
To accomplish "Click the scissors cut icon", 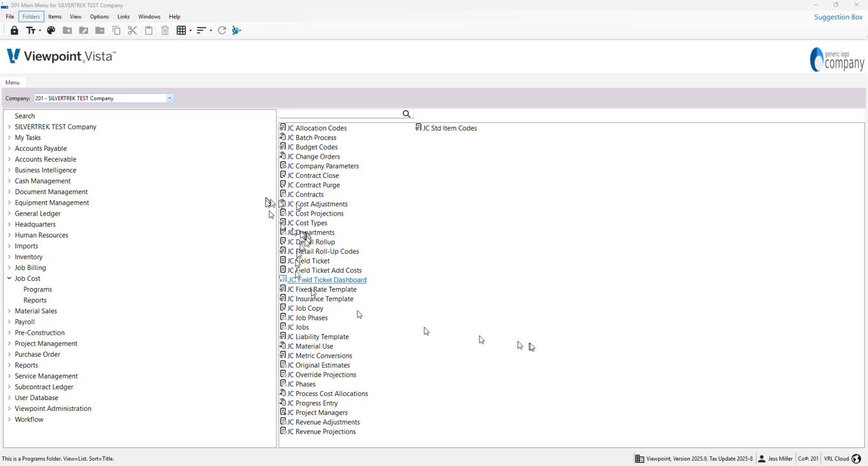I will [x=133, y=30].
